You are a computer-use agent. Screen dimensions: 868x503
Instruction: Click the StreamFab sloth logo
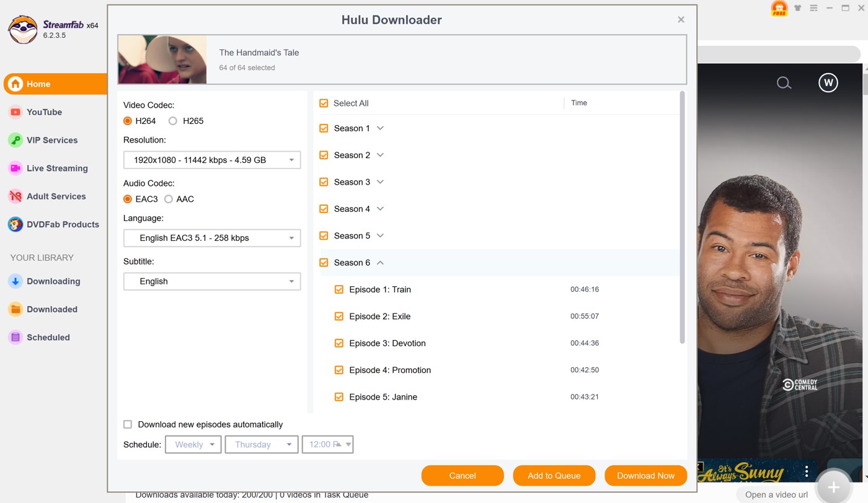pyautogui.click(x=23, y=29)
